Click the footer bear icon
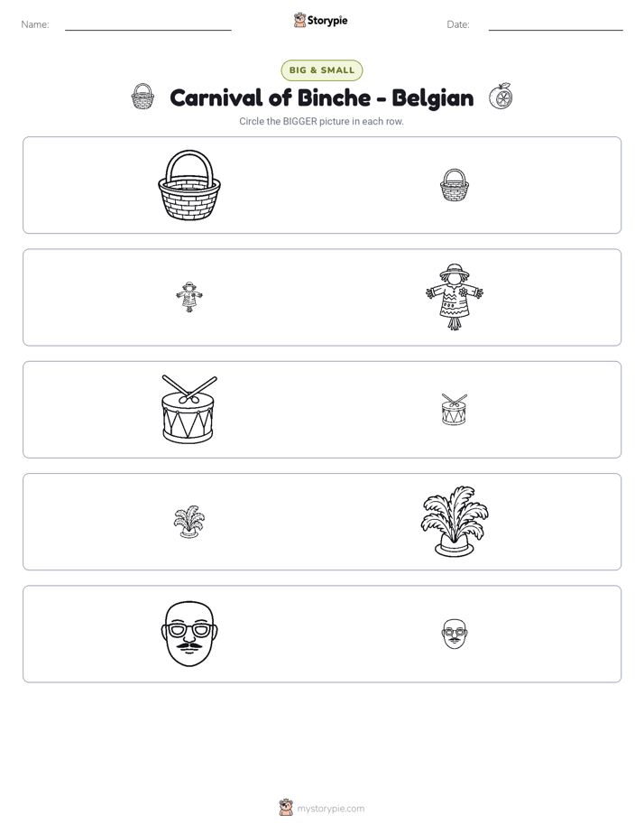This screenshot has height=834, width=644. (286, 808)
